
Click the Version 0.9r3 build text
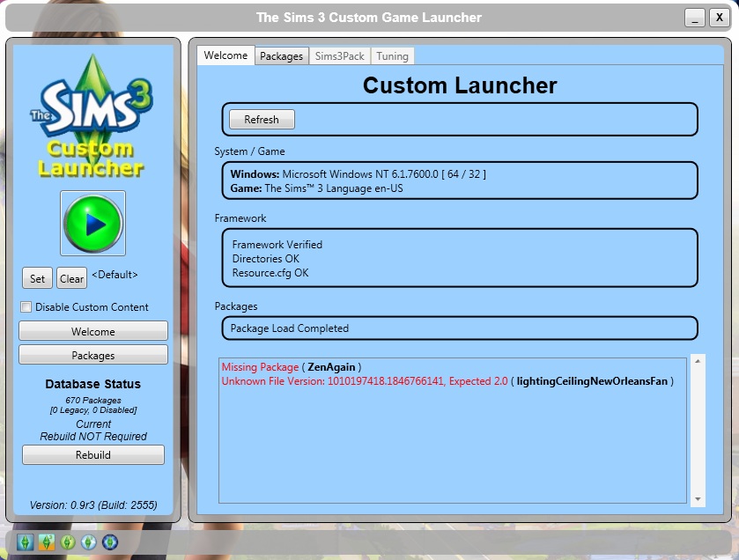click(93, 505)
